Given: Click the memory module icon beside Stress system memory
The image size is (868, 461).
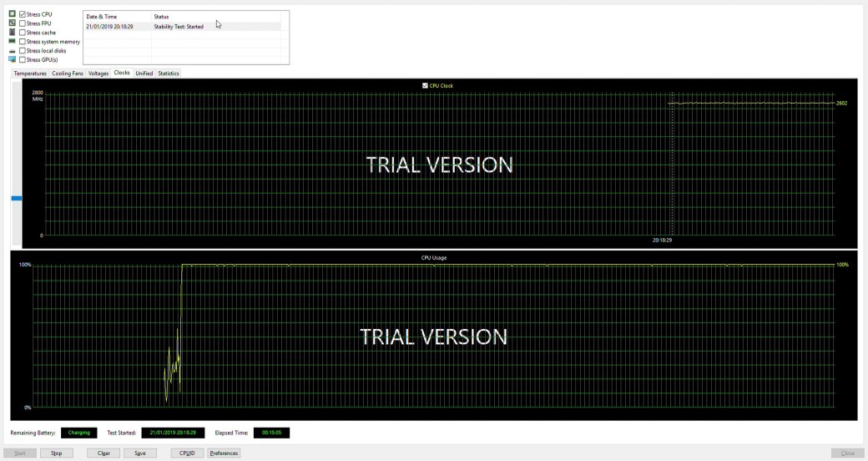Looking at the screenshot, I should coord(13,41).
